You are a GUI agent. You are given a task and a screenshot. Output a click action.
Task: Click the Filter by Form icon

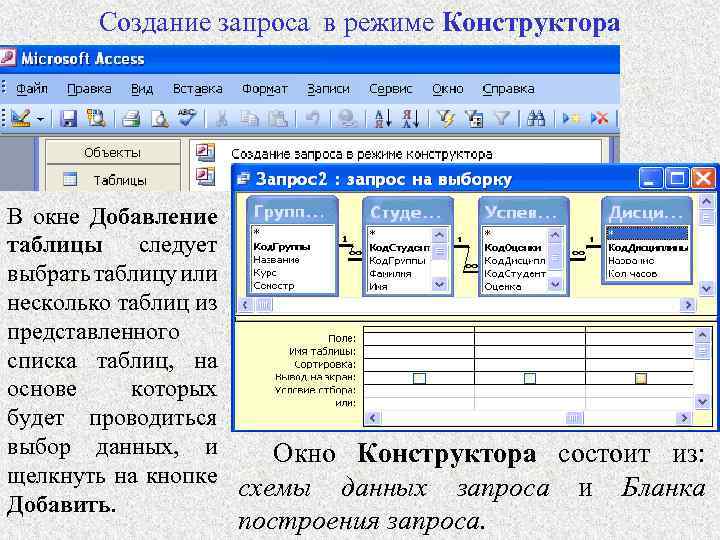click(x=473, y=119)
